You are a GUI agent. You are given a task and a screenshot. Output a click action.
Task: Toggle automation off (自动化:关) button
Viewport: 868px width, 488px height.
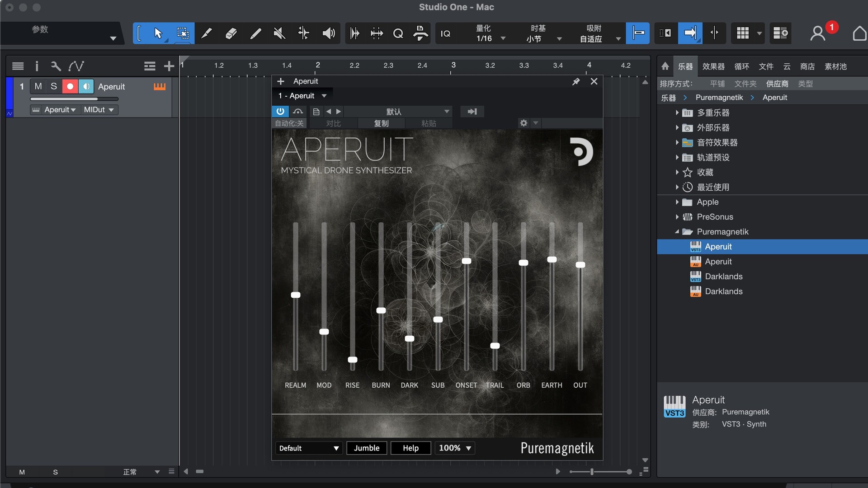(x=289, y=123)
